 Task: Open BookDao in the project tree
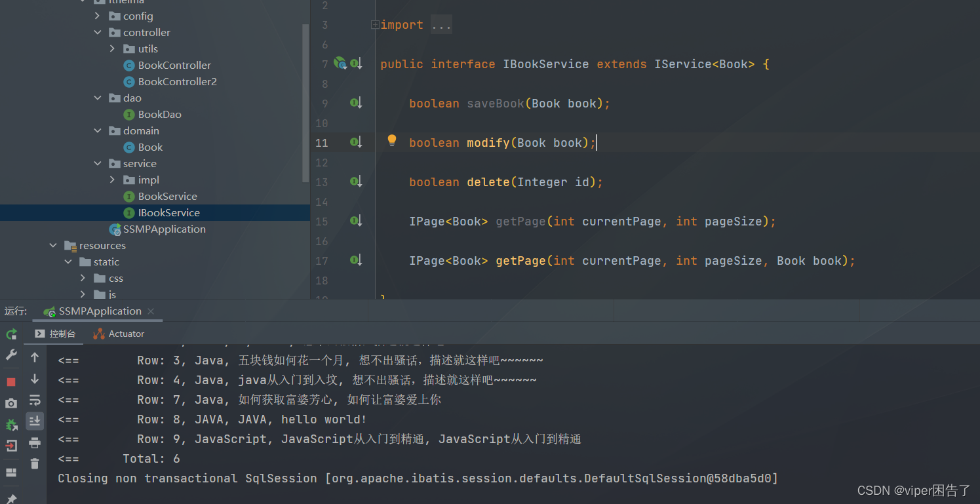tap(159, 114)
